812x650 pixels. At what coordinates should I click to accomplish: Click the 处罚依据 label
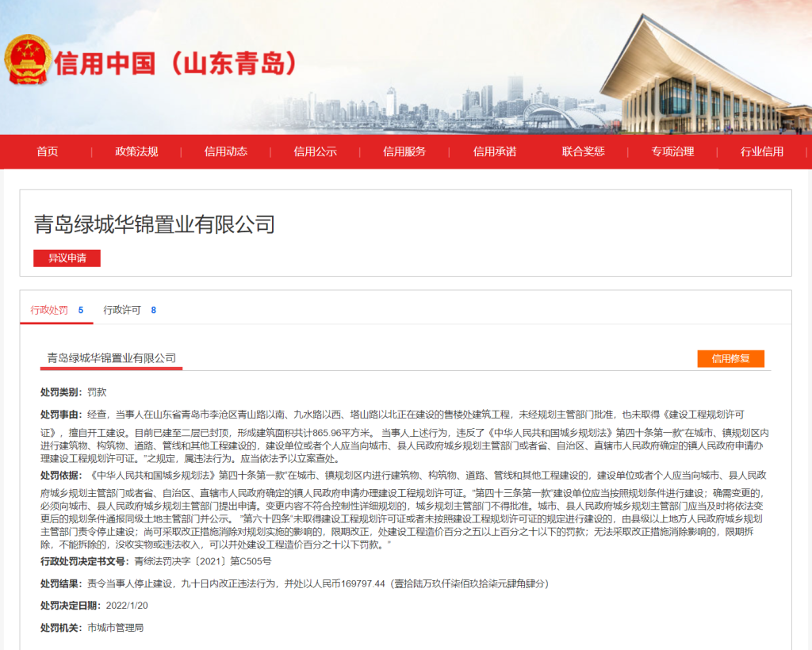(61, 476)
